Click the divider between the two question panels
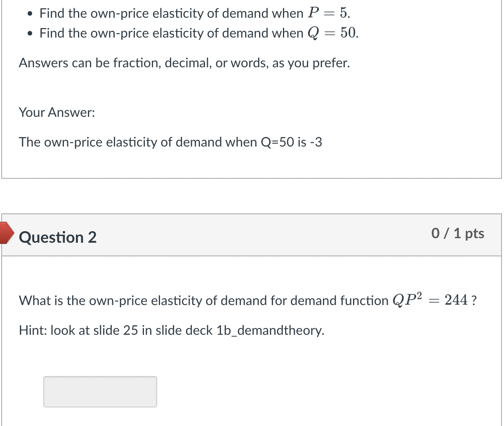 pyautogui.click(x=252, y=196)
